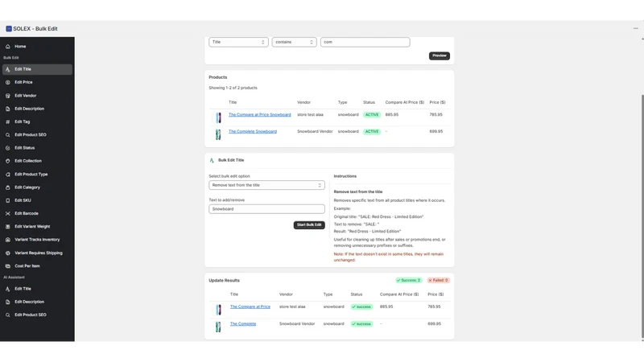The image size is (644, 362).
Task: Click the filter value field containing 'com'
Action: [365, 42]
